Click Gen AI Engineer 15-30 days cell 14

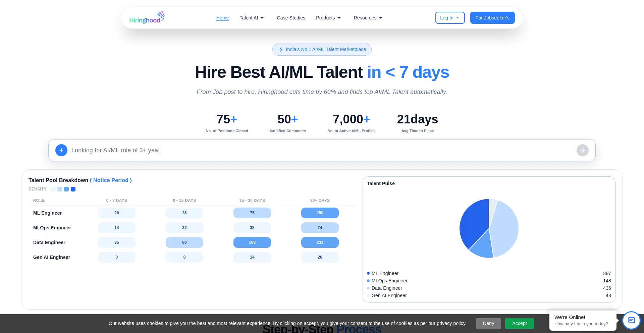252,257
